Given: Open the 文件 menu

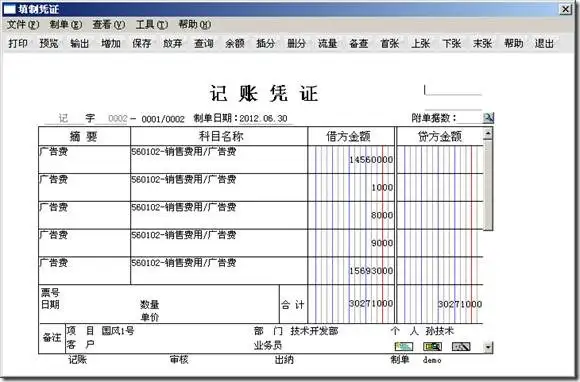Looking at the screenshot, I should pyautogui.click(x=23, y=25).
